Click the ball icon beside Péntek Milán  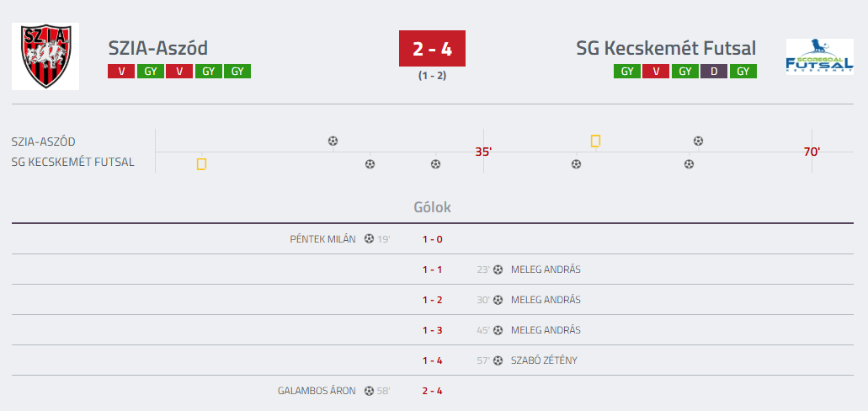click(x=369, y=239)
